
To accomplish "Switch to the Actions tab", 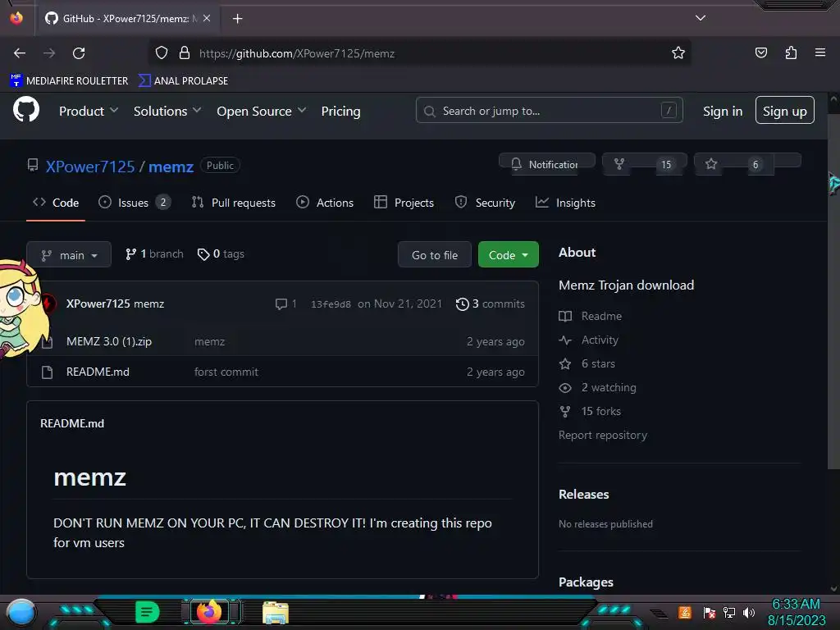I will 325,203.
